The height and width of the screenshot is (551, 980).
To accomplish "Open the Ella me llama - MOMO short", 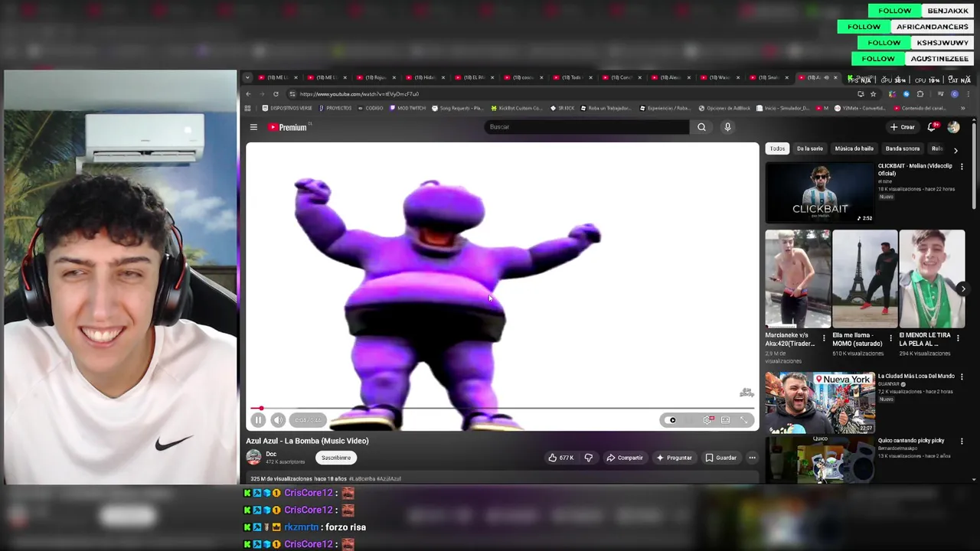I will [864, 279].
